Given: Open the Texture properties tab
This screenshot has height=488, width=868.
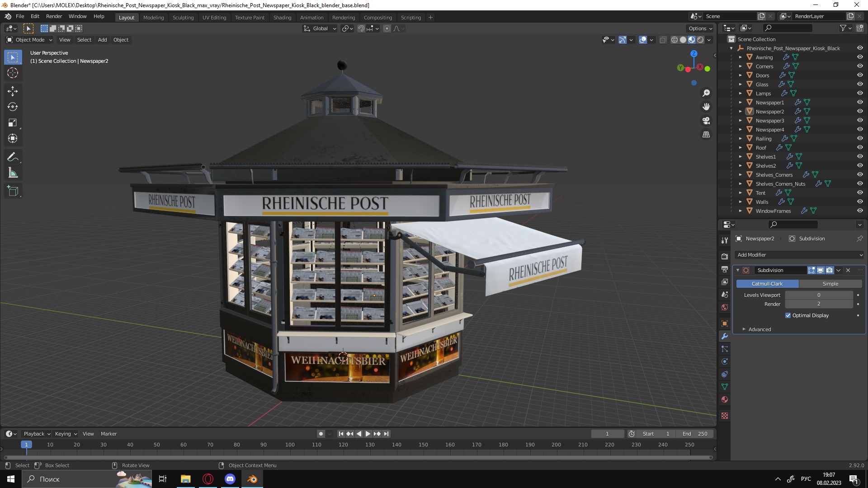Looking at the screenshot, I should 725,416.
